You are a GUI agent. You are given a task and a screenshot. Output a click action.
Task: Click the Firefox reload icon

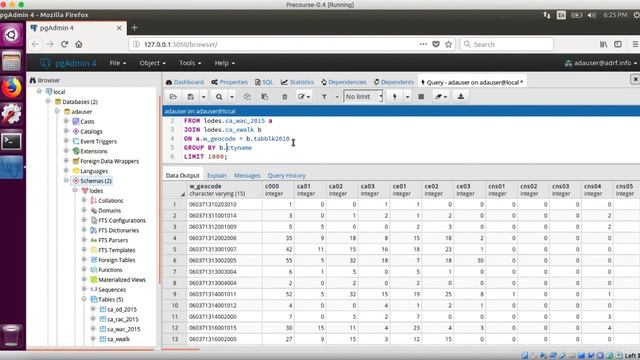pos(64,44)
